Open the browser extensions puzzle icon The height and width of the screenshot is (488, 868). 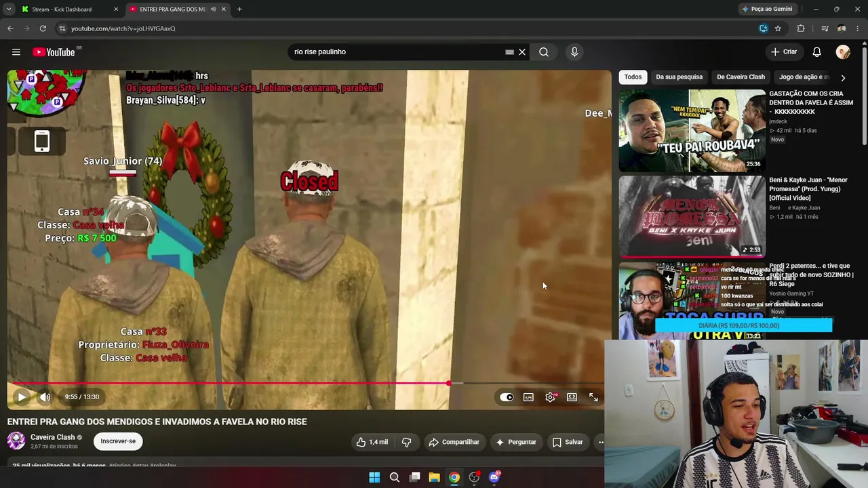[801, 28]
